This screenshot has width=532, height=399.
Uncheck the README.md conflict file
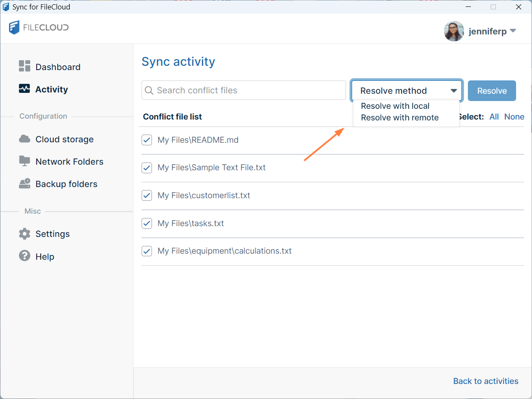(x=147, y=140)
